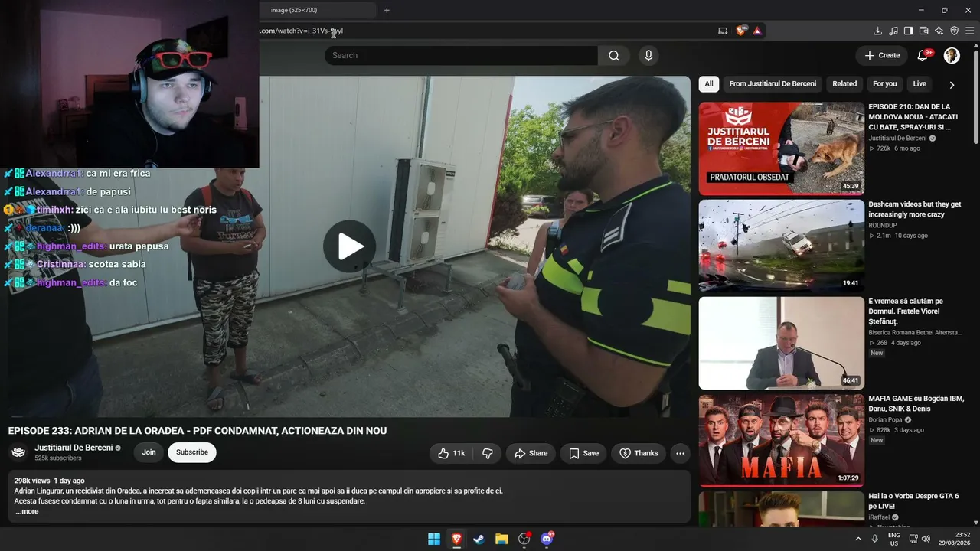Click the Subscribe button
Screen dimensions: 980x551
[x=192, y=452]
